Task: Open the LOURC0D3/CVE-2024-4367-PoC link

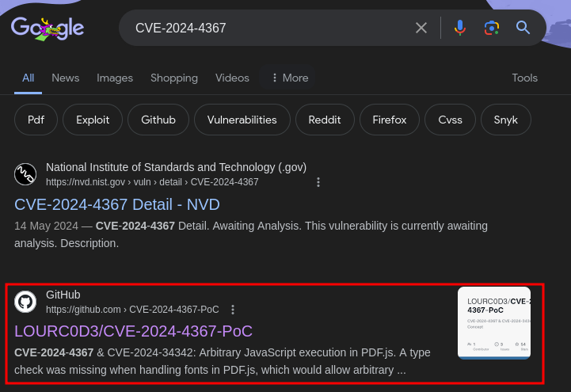Action: (x=133, y=331)
